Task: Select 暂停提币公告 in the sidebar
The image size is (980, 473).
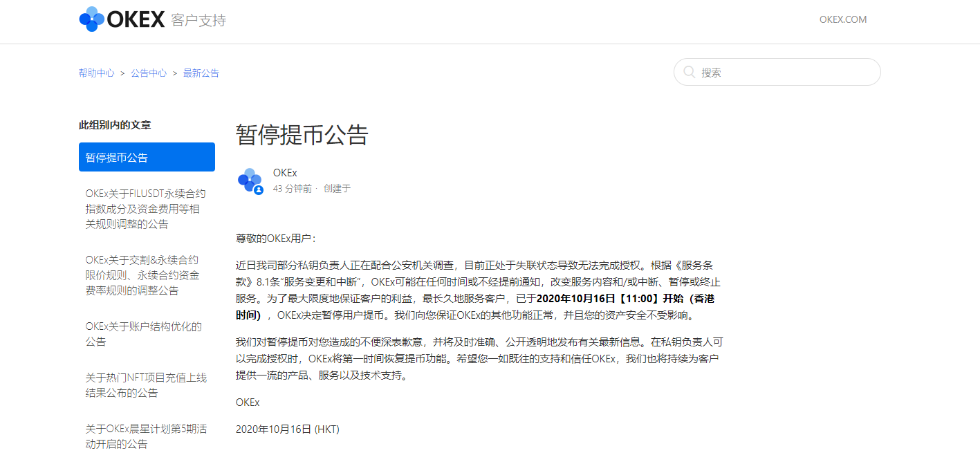Action: [x=147, y=157]
